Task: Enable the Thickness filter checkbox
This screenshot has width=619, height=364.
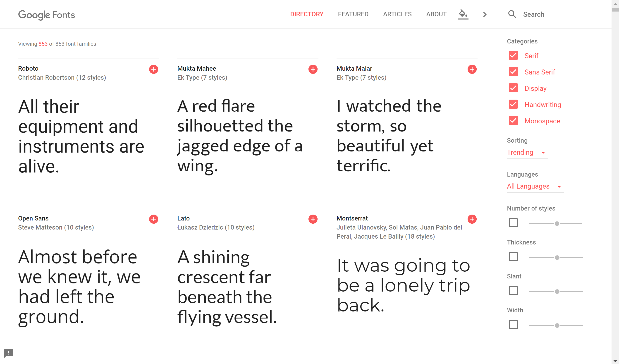Action: tap(513, 257)
